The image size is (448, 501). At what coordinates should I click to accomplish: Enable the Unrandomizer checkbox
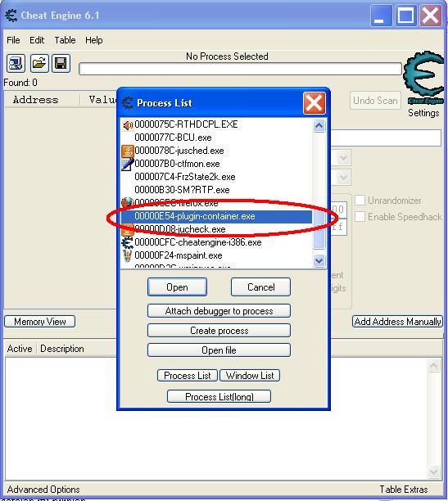pos(360,201)
